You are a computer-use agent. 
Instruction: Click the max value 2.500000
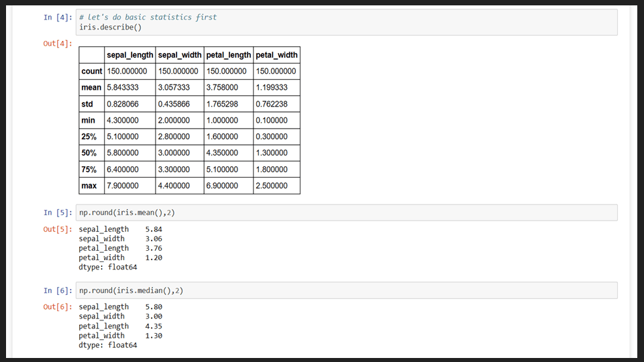[272, 186]
